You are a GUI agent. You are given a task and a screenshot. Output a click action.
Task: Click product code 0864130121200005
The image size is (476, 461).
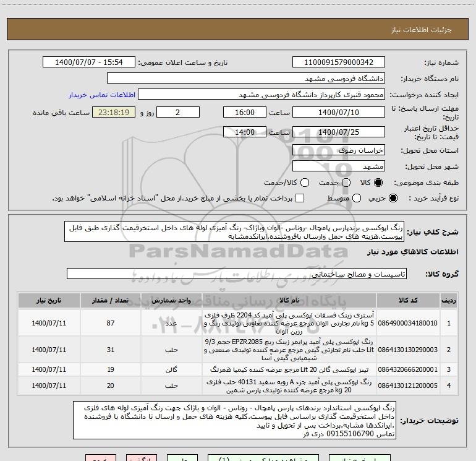(408, 386)
